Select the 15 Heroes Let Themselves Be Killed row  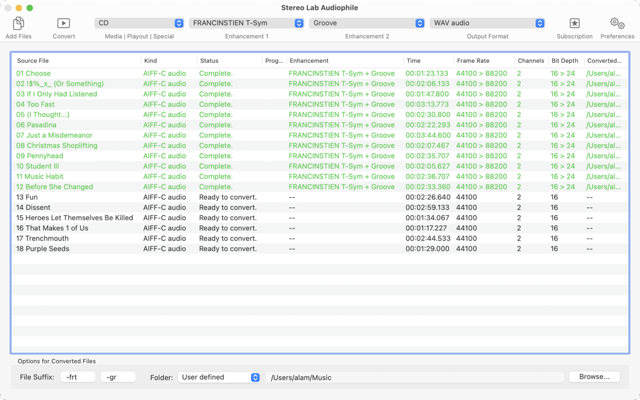coord(200,217)
